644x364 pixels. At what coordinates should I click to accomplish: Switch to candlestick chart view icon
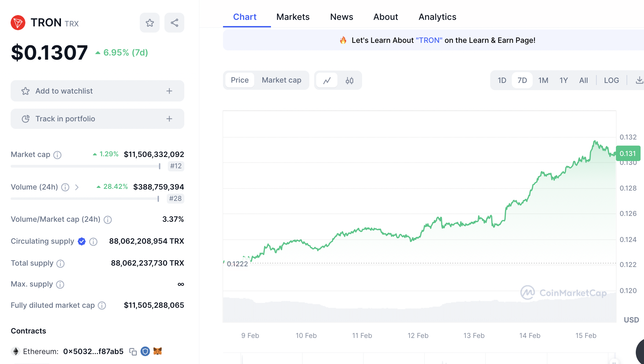pos(349,81)
